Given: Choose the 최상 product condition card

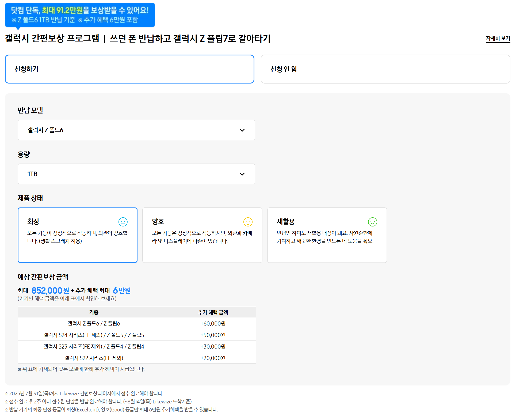Looking at the screenshot, I should point(78,235).
